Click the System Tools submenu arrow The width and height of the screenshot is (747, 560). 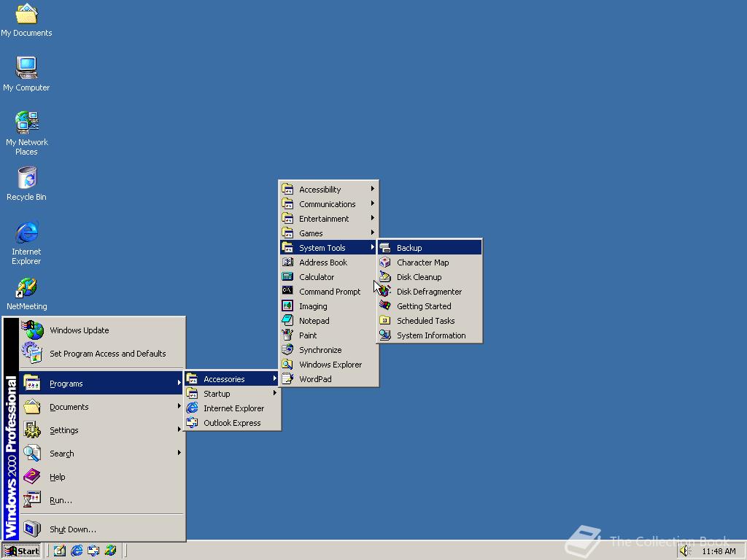point(373,247)
